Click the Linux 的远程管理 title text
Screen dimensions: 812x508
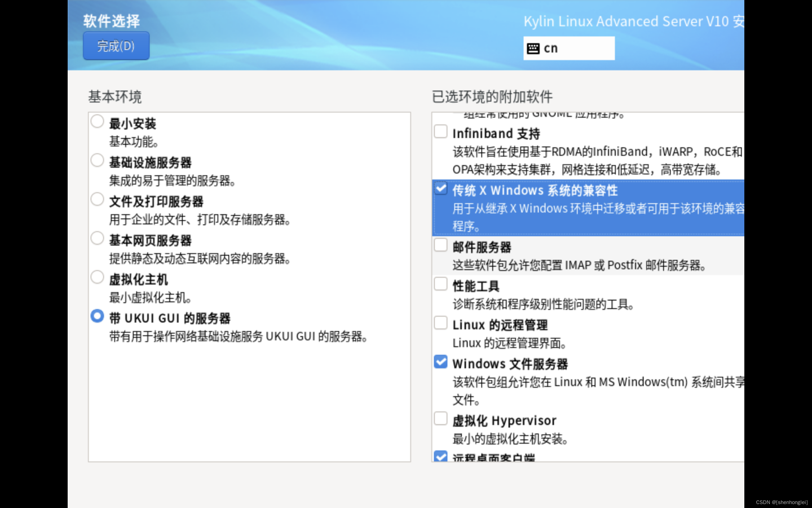click(500, 325)
